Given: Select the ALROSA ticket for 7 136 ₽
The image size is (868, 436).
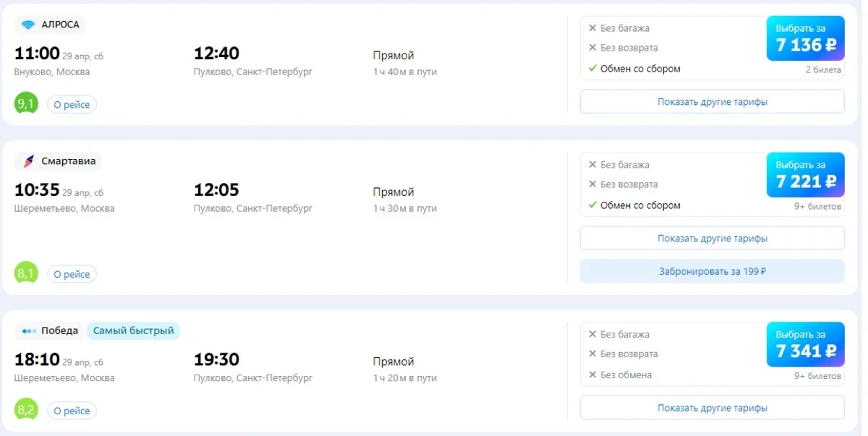Looking at the screenshot, I should click(805, 38).
